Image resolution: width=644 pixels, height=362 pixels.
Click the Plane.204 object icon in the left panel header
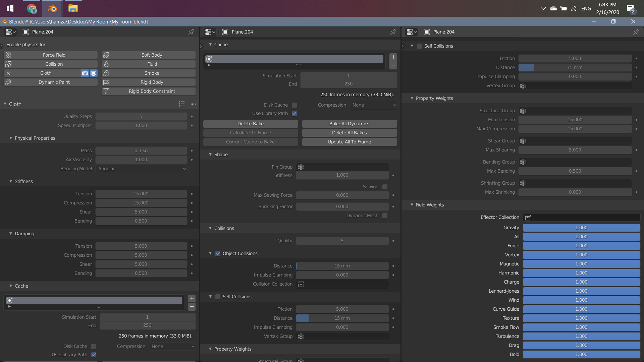25,32
